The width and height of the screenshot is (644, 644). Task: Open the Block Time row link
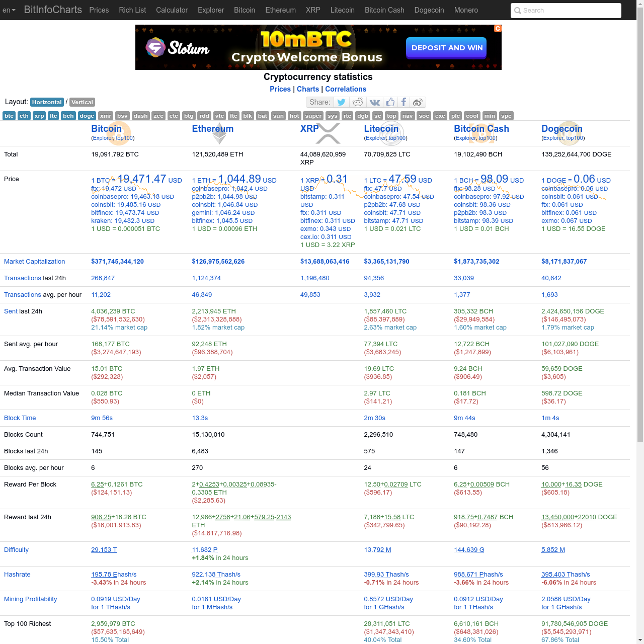point(20,418)
